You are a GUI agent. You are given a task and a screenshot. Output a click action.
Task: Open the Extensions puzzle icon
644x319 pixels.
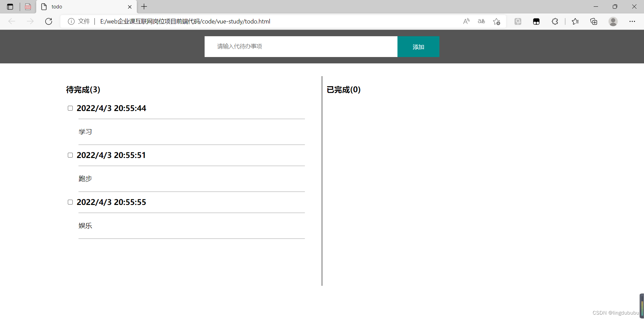tap(555, 21)
